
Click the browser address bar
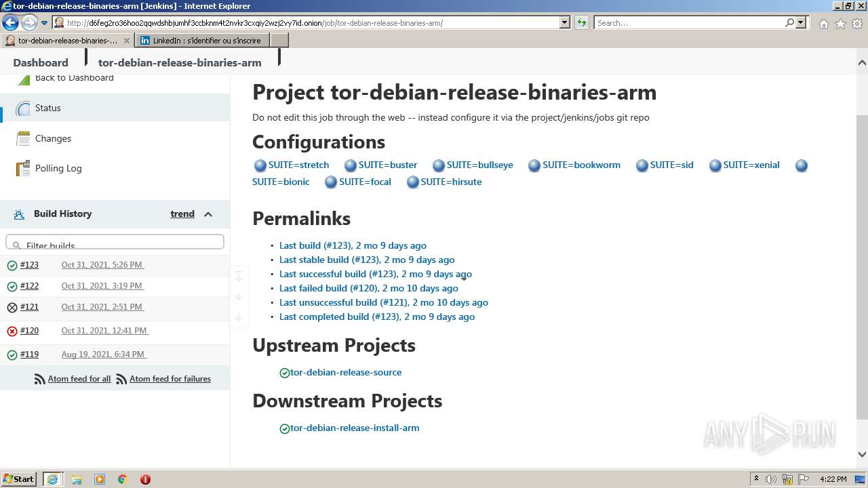pyautogui.click(x=312, y=23)
